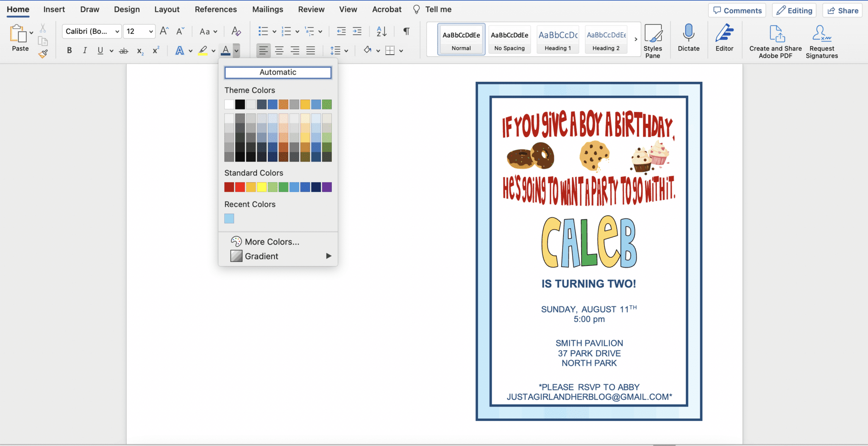The height and width of the screenshot is (446, 868).
Task: Expand the styles gallery arrow
Action: [636, 39]
